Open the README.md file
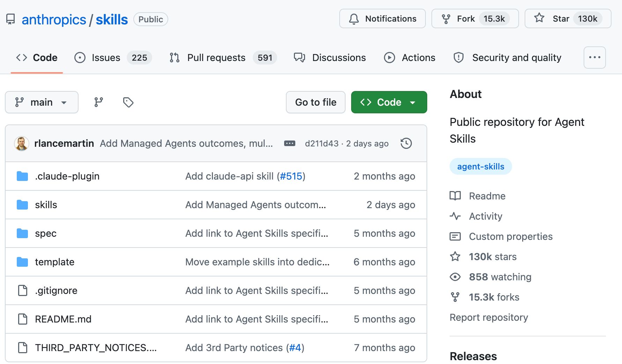The image size is (622, 364). (63, 319)
